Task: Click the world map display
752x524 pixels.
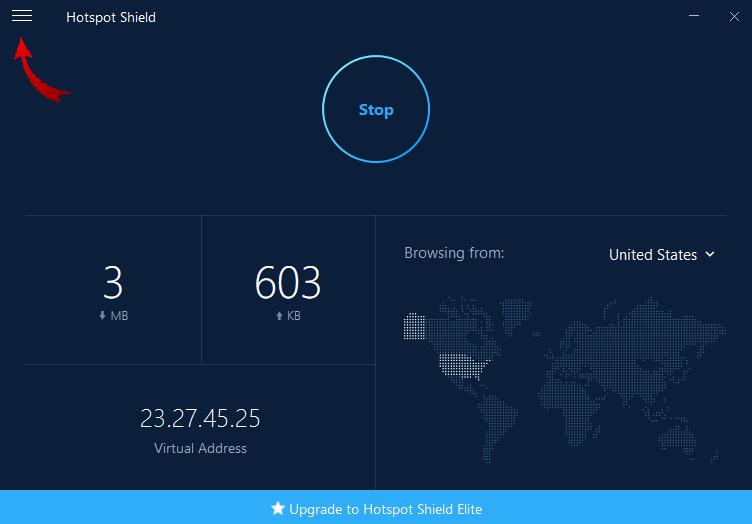Action: [564, 380]
